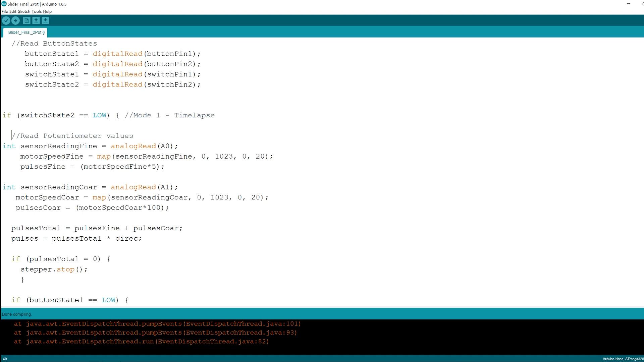Open the File menu

pyautogui.click(x=4, y=11)
